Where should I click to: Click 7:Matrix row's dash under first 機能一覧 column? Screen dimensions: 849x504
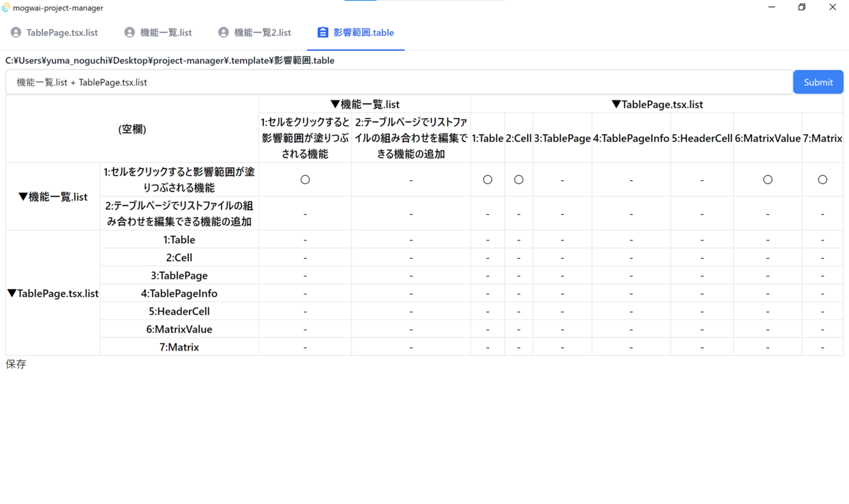click(x=305, y=347)
